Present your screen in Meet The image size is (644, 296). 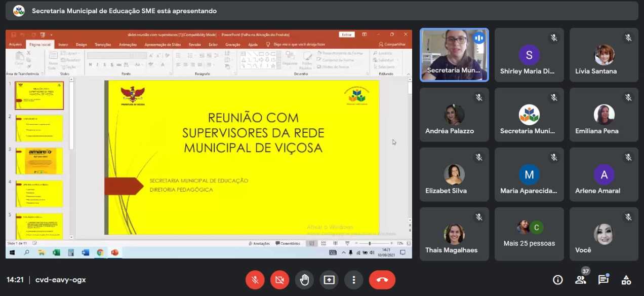[x=329, y=279]
